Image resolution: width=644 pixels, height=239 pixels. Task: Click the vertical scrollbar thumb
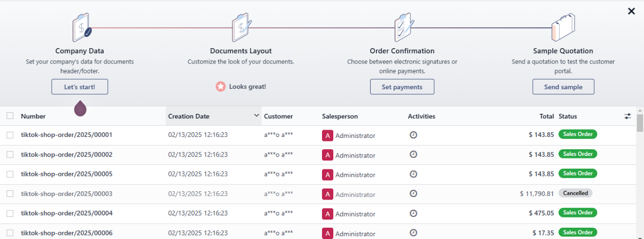click(x=639, y=123)
